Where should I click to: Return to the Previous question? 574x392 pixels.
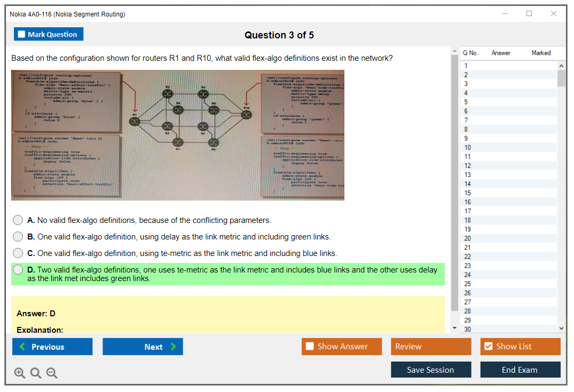pyautogui.click(x=52, y=347)
